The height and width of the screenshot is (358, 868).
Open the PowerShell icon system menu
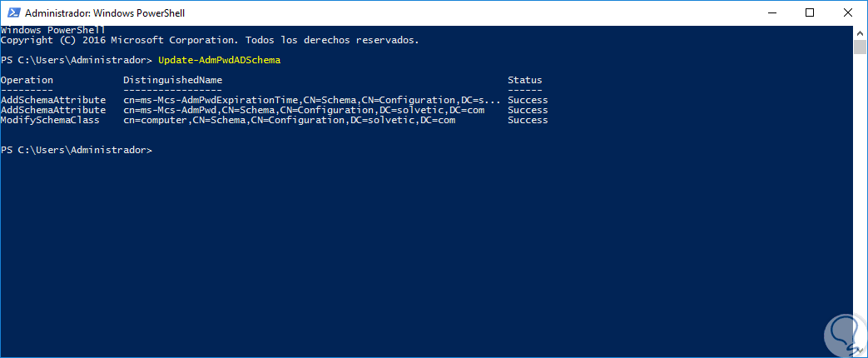(x=12, y=13)
